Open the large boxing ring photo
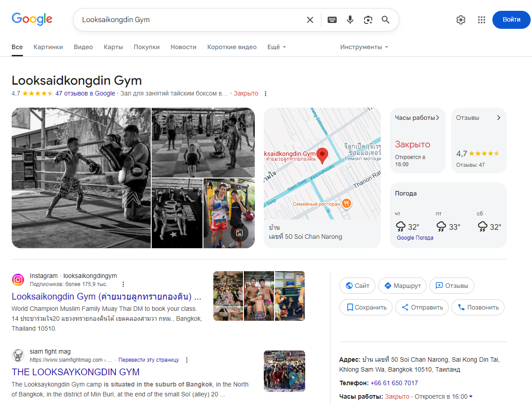Viewport: 532px width, 405px height. pyautogui.click(x=81, y=178)
